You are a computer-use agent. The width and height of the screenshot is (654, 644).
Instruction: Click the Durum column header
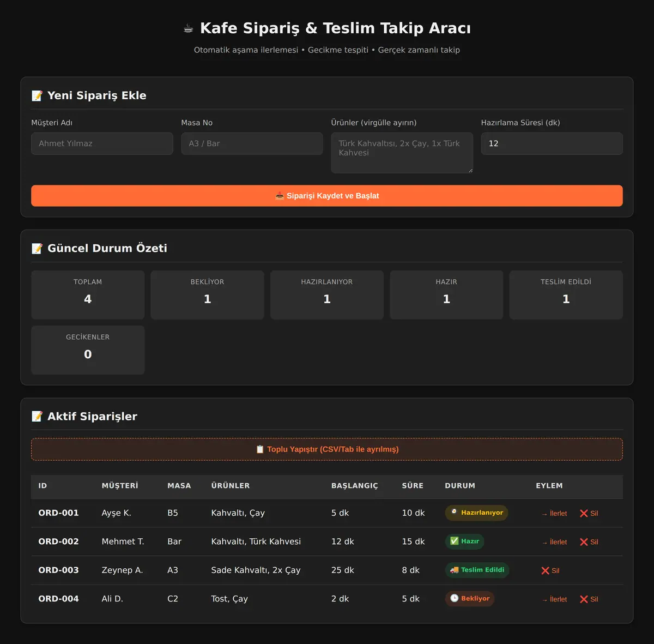tap(460, 486)
